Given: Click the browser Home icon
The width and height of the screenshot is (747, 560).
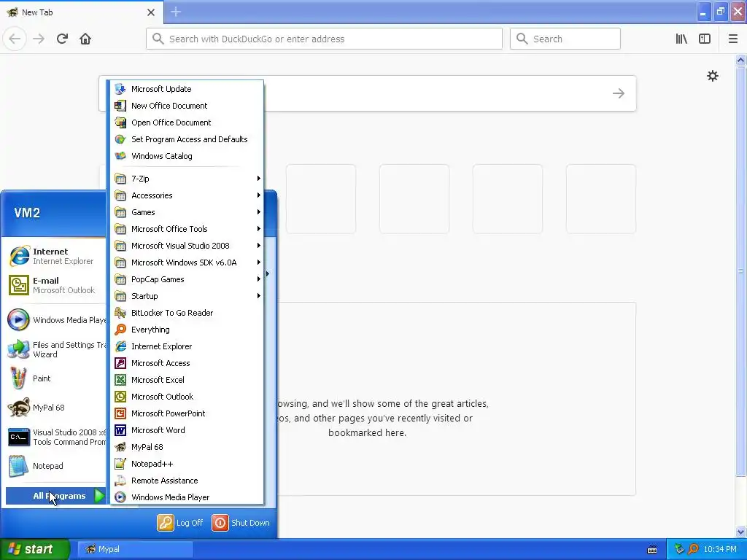Looking at the screenshot, I should (85, 39).
